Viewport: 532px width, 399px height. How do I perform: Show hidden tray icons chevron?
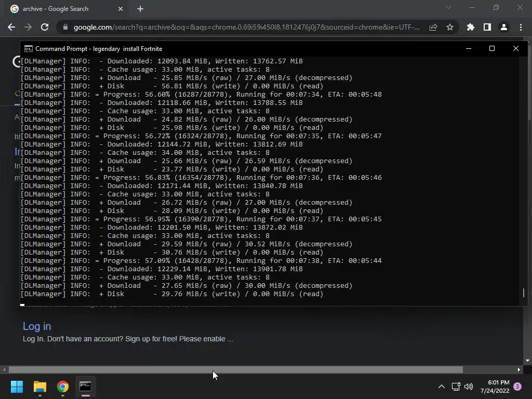tap(442, 387)
